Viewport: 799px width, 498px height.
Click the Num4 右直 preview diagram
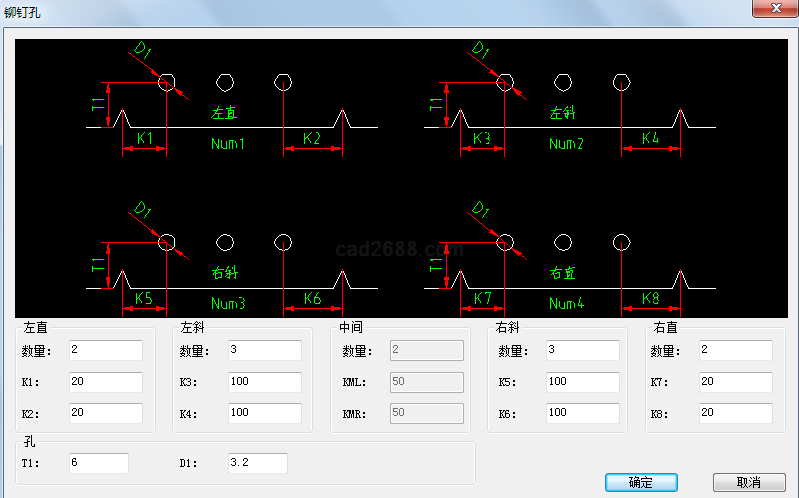[568, 272]
